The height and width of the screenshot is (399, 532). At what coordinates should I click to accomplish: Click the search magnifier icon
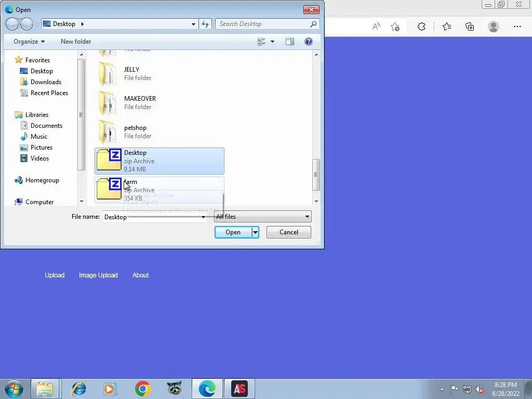point(313,24)
